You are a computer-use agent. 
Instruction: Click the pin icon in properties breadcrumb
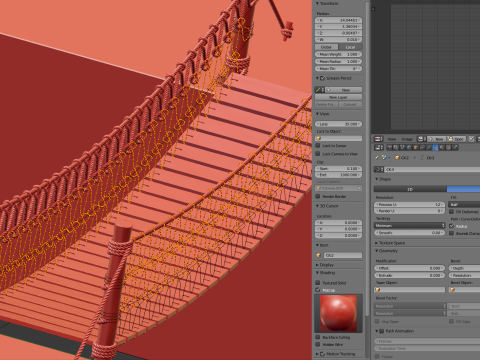377,158
